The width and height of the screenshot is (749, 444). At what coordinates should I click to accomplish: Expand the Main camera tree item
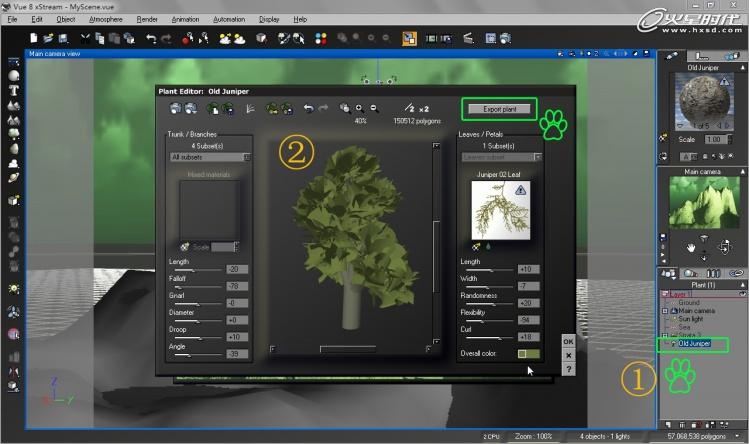click(664, 311)
